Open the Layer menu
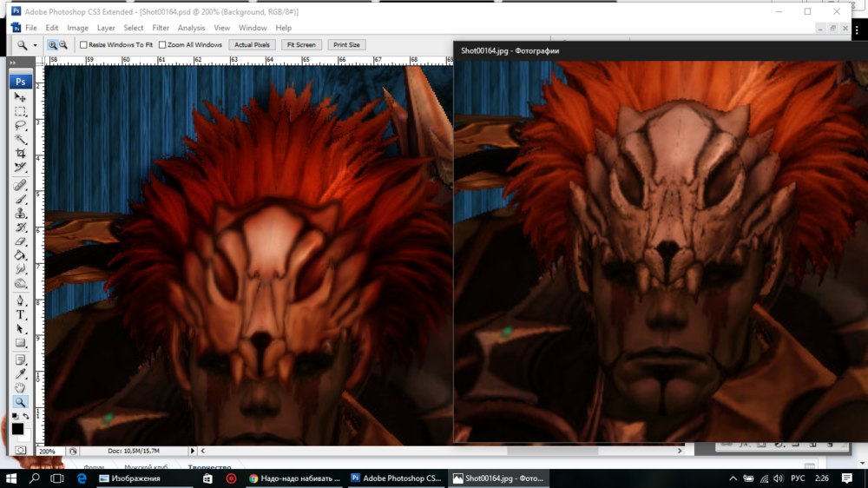868x488 pixels. [x=106, y=28]
